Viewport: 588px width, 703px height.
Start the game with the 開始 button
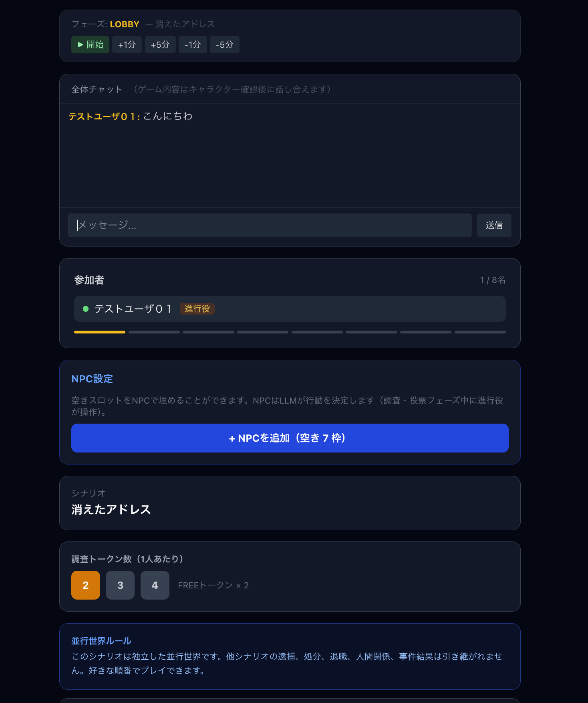point(90,44)
